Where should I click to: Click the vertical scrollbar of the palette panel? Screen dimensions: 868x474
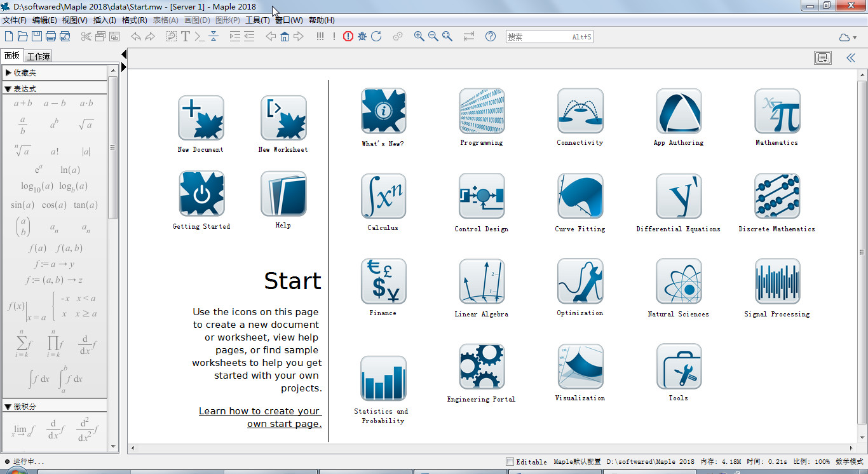[113, 254]
